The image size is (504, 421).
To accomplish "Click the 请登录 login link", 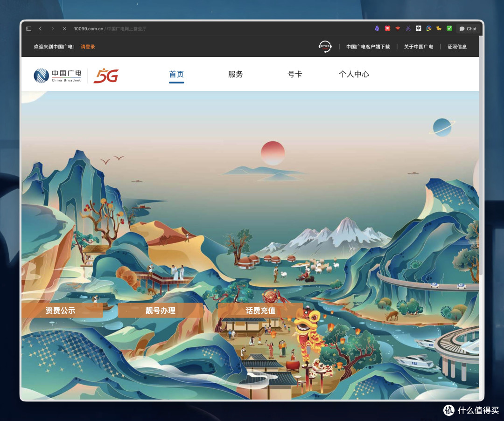I will tap(88, 47).
